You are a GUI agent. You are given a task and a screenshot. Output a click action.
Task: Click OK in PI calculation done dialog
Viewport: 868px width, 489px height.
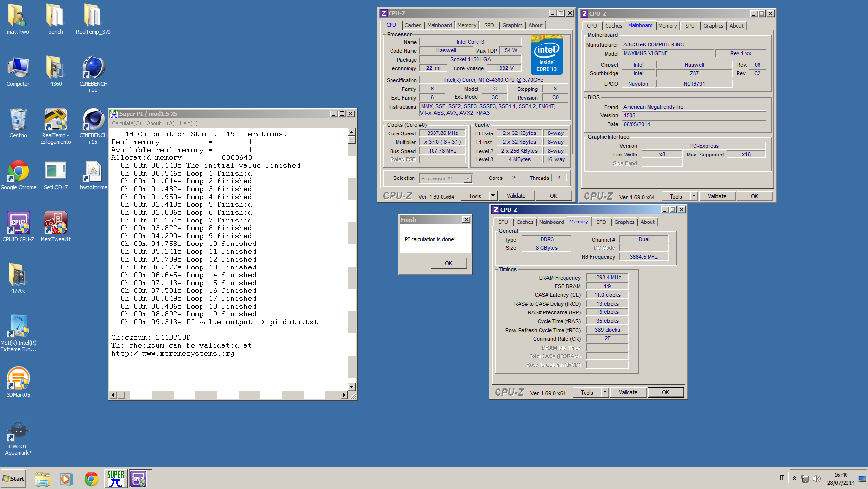pyautogui.click(x=448, y=263)
